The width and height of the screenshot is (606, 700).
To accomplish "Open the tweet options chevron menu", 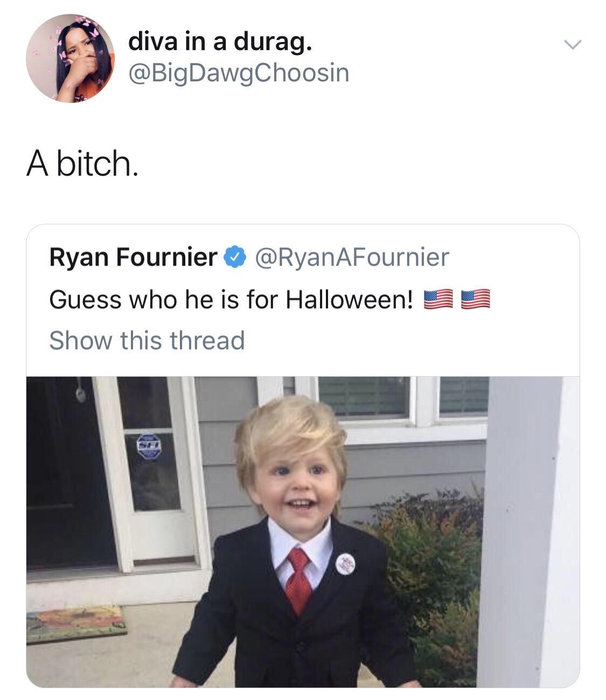I will [572, 45].
